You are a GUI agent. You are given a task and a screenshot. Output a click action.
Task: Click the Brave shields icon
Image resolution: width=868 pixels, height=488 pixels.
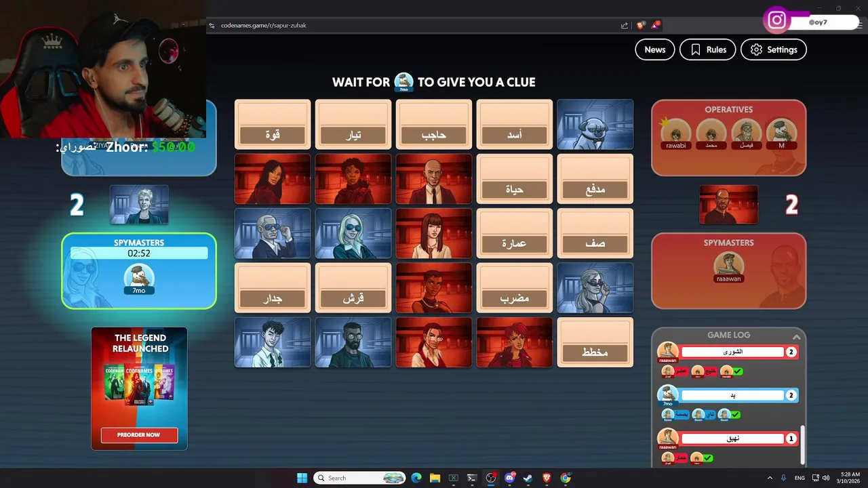coord(640,25)
